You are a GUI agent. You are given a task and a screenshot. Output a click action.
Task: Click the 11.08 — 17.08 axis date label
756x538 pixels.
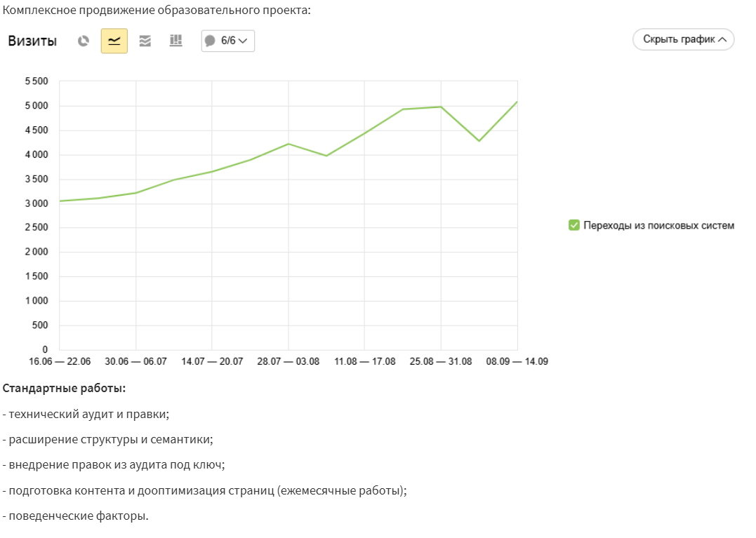365,361
